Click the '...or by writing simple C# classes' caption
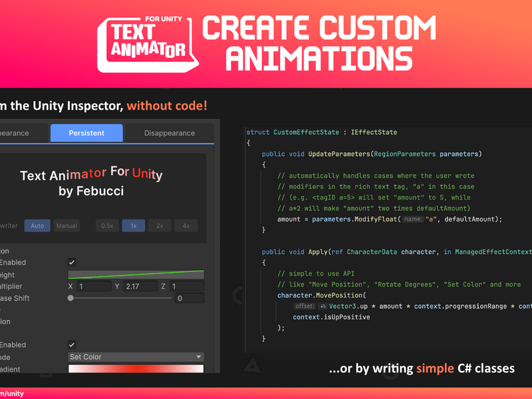Image resolution: width=532 pixels, height=399 pixels. click(422, 368)
